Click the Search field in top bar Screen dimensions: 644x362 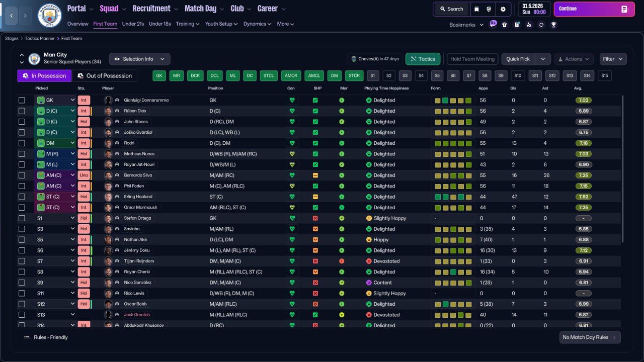click(451, 9)
